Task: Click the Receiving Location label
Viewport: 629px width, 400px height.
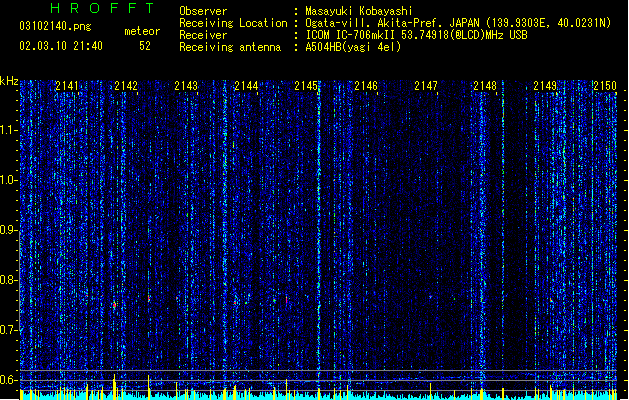Action: pyautogui.click(x=233, y=23)
